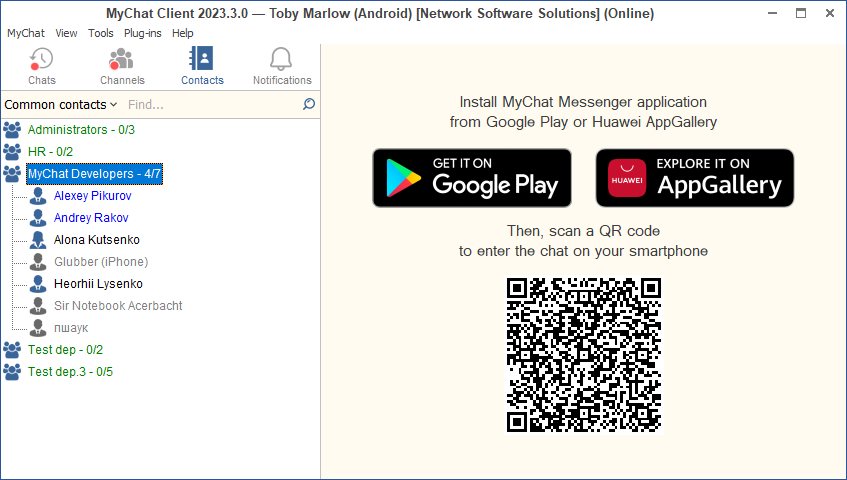The image size is (847, 480).
Task: Select contact Alexey Pikurov
Action: 92,196
